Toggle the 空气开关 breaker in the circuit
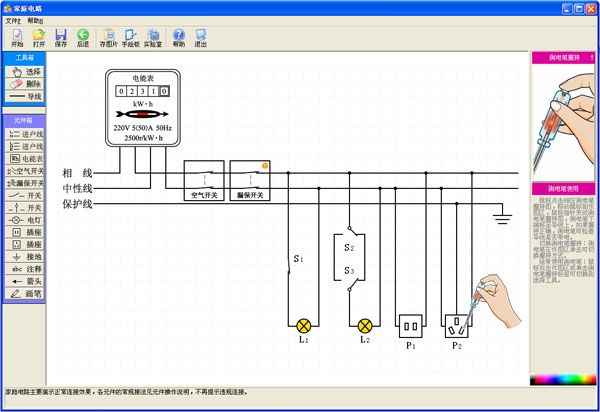Screen dimensions: 600x412 pos(204,181)
